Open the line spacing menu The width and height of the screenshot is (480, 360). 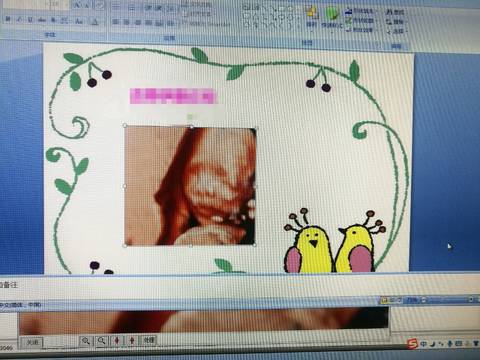pos(171,8)
